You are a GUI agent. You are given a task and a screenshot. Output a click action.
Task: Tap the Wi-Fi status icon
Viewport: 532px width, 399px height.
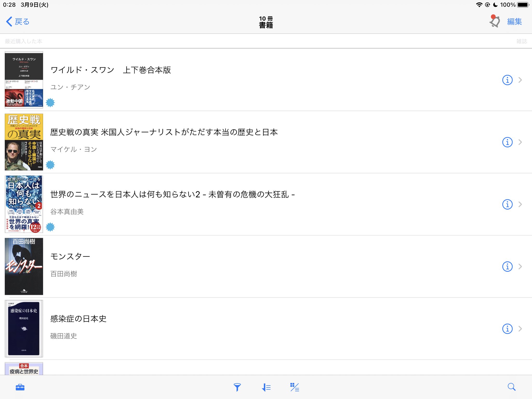coord(479,5)
